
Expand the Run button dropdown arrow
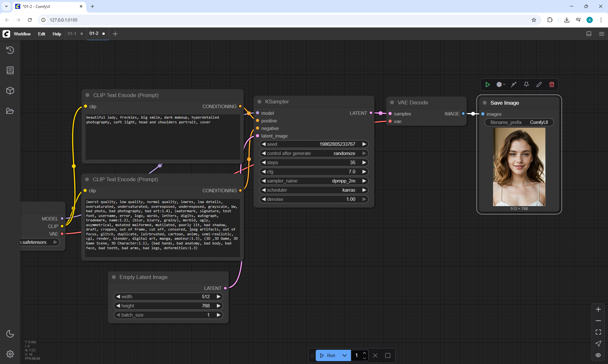pos(345,355)
